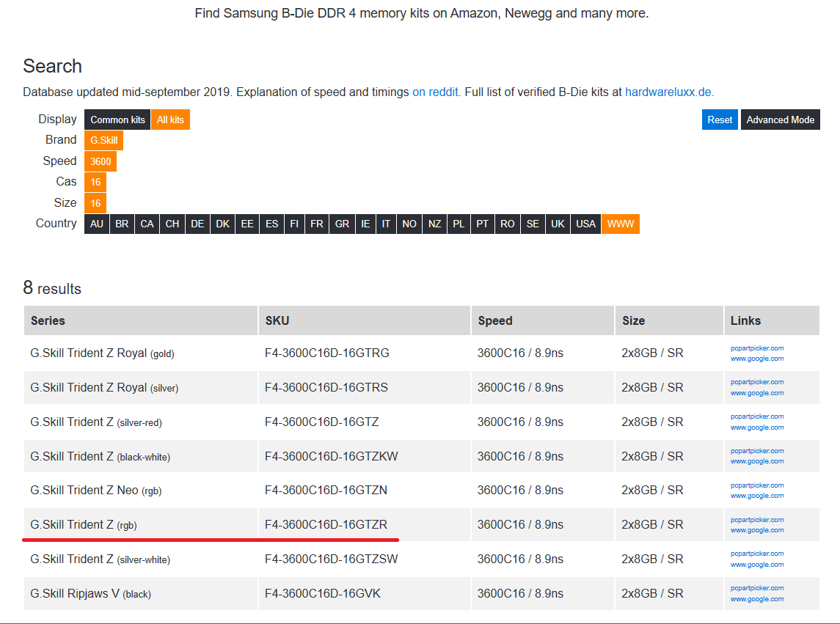This screenshot has width=840, height=624.
Task: Select AU country filter
Action: [97, 224]
